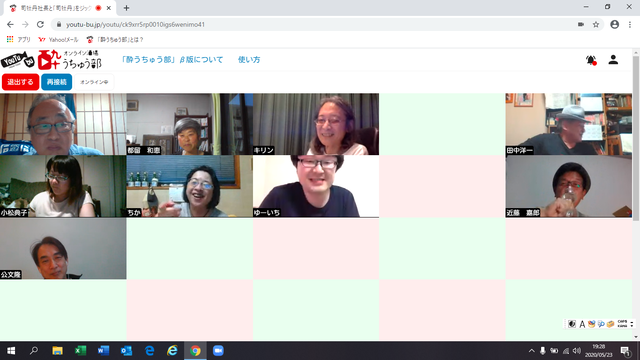Click the camera indicator icon in the address bar
640x360 pixels.
[x=581, y=24]
